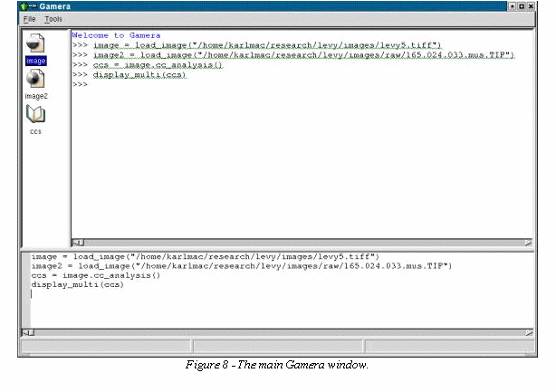Viewport: 556px width, 392px height.
Task: Select the 'ccs' book icon
Action: coord(35,114)
